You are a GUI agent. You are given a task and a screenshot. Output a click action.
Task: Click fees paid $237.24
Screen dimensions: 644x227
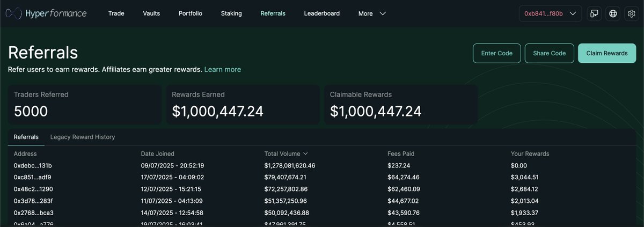(x=399, y=165)
